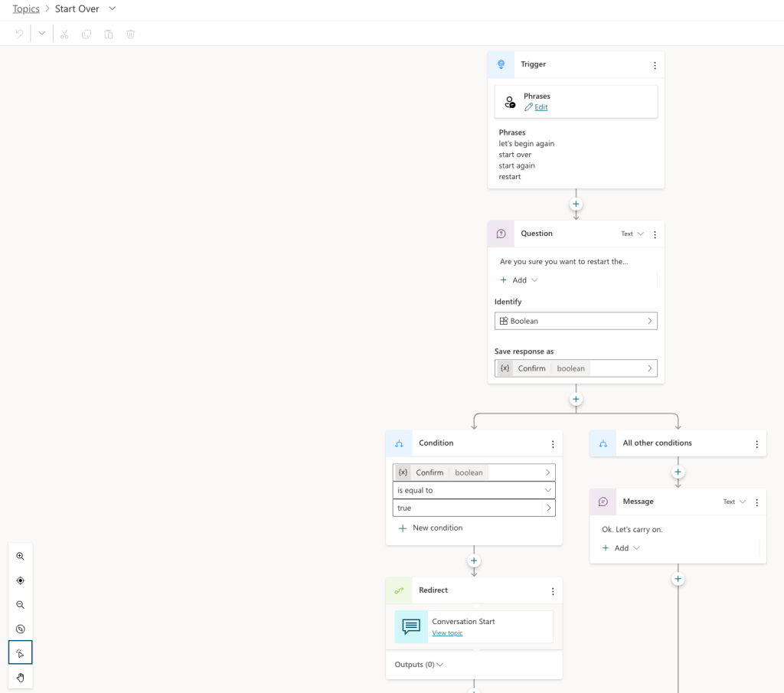Open the canvas map compass icon
The width and height of the screenshot is (784, 693).
coord(21,629)
